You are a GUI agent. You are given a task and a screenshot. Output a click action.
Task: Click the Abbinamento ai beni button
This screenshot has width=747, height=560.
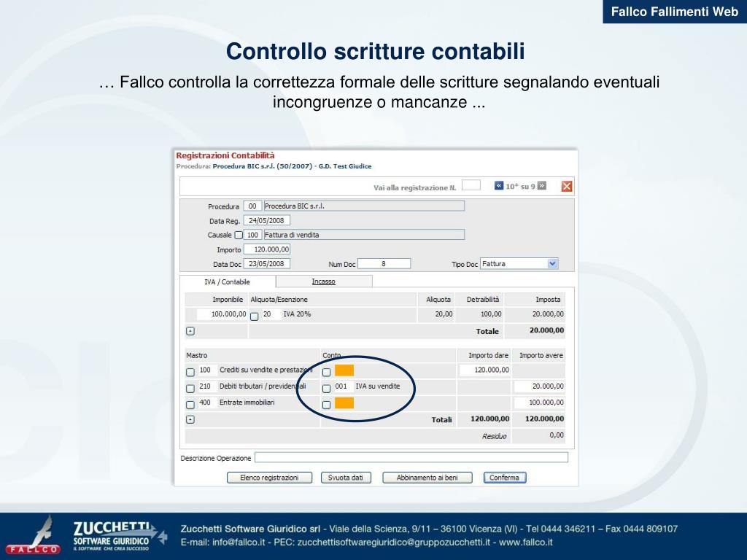point(427,478)
